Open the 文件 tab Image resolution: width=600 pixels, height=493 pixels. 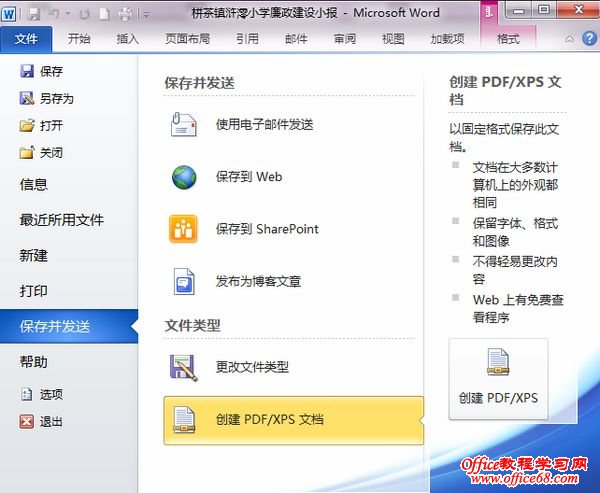26,39
